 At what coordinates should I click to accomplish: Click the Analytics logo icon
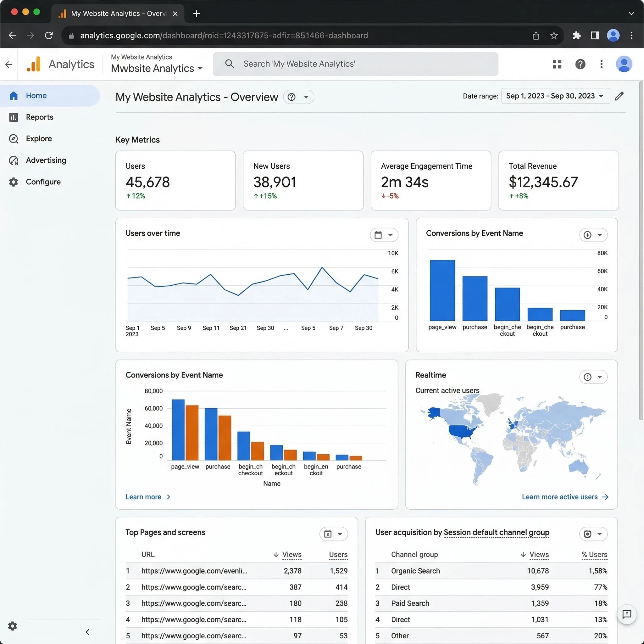tap(34, 64)
